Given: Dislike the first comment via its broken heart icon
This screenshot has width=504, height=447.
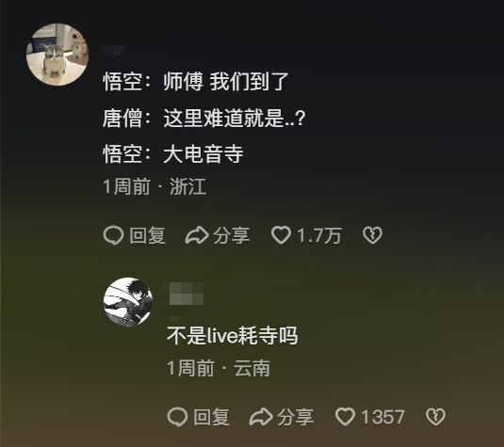Looking at the screenshot, I should [x=372, y=235].
